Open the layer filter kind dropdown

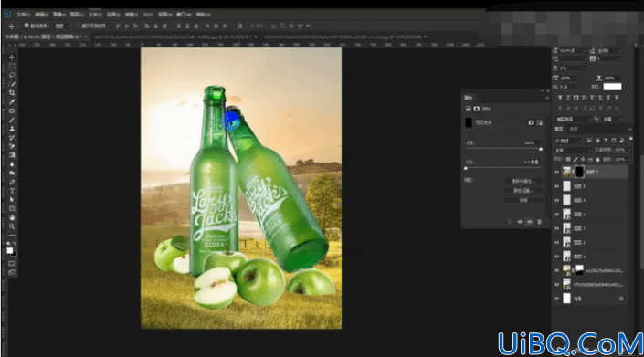click(568, 141)
